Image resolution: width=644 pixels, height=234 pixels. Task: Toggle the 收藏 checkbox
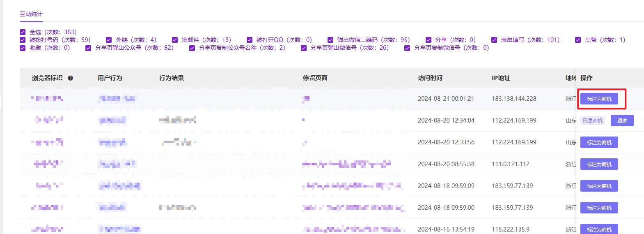(23, 48)
